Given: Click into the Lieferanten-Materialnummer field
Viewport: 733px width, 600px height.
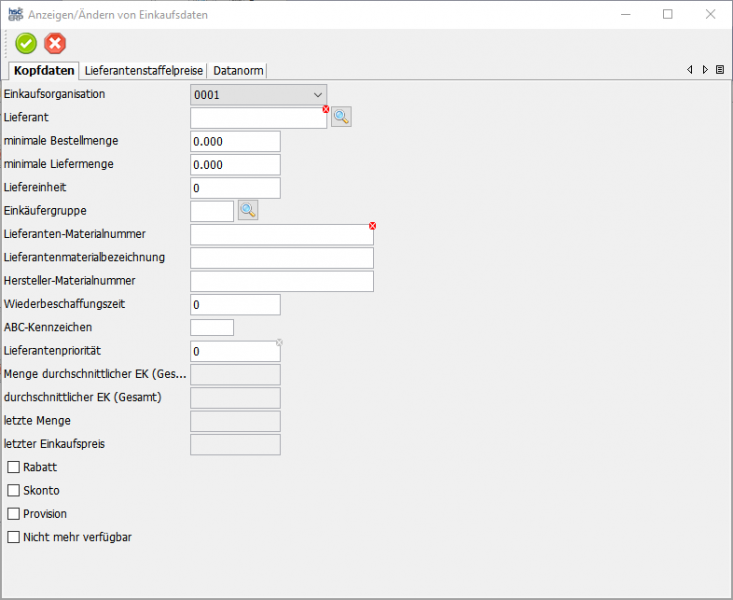Looking at the screenshot, I should coord(281,234).
